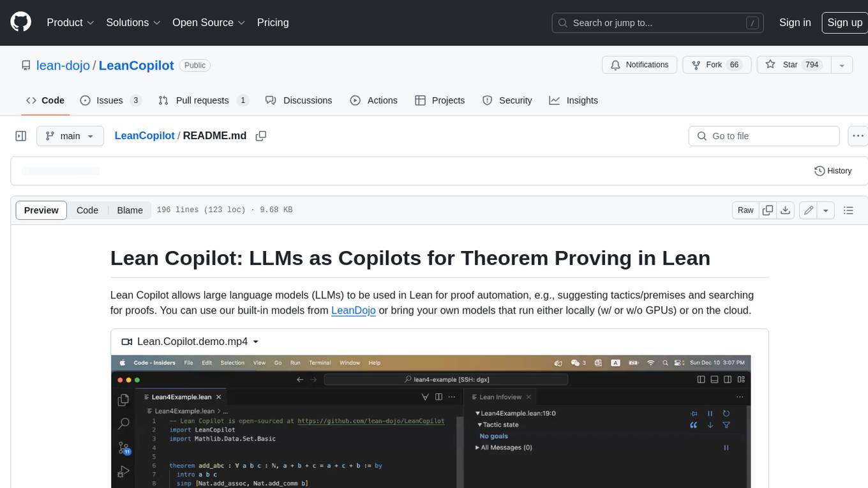Switch to the Code tab
This screenshot has height=488, width=868.
coord(45,100)
